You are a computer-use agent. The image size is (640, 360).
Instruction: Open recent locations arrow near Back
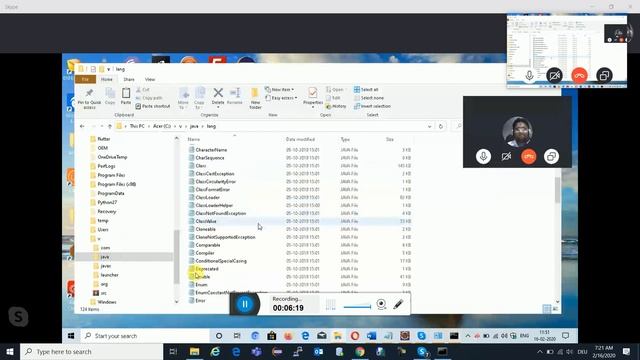pos(102,127)
